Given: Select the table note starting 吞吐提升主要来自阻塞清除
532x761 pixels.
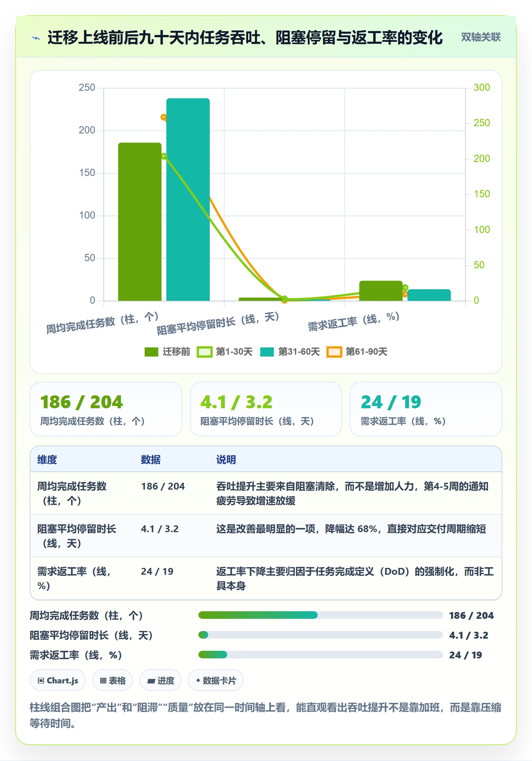Looking at the screenshot, I should point(352,493).
